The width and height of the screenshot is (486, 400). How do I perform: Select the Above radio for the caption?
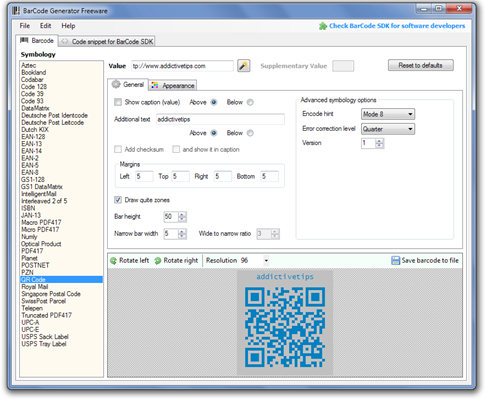(x=214, y=102)
